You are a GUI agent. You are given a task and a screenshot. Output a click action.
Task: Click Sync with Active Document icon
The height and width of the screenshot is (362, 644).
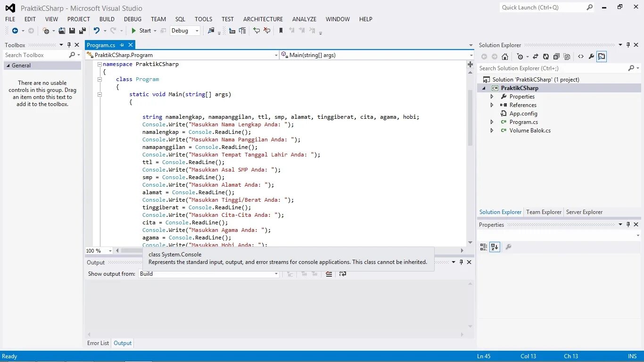[536, 57]
